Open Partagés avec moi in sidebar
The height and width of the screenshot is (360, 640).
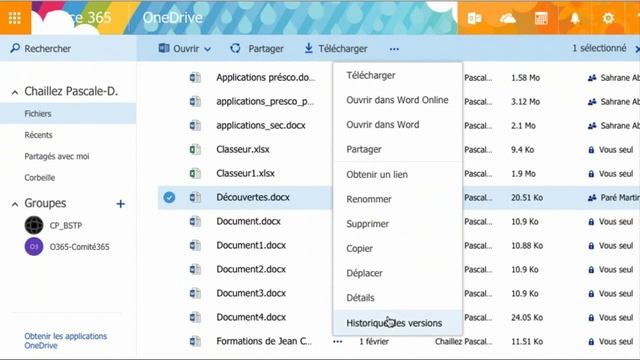(x=57, y=156)
